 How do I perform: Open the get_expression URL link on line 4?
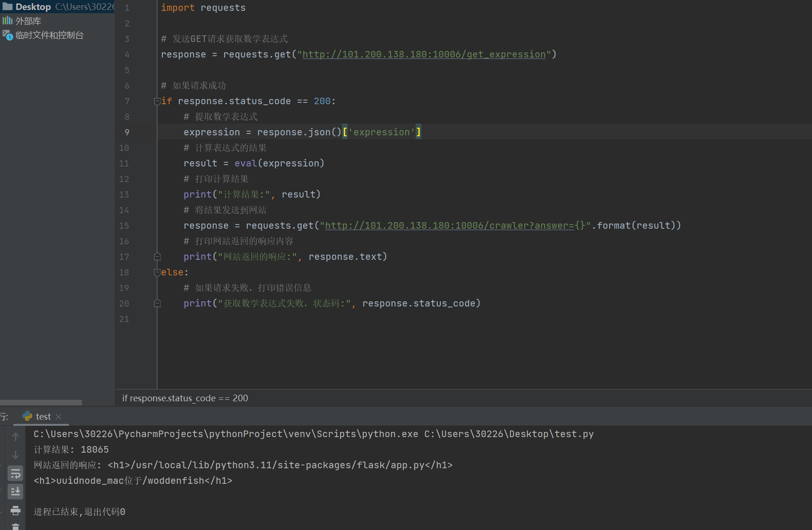pos(424,54)
